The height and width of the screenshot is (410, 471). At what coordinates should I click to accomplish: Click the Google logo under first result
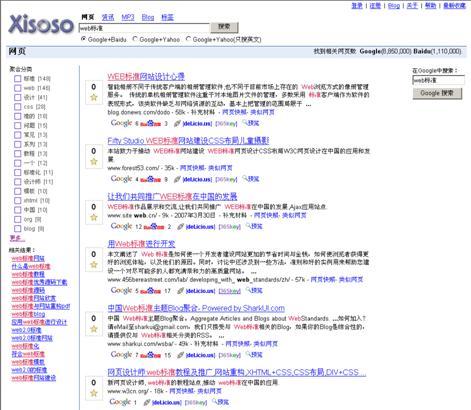click(121, 123)
